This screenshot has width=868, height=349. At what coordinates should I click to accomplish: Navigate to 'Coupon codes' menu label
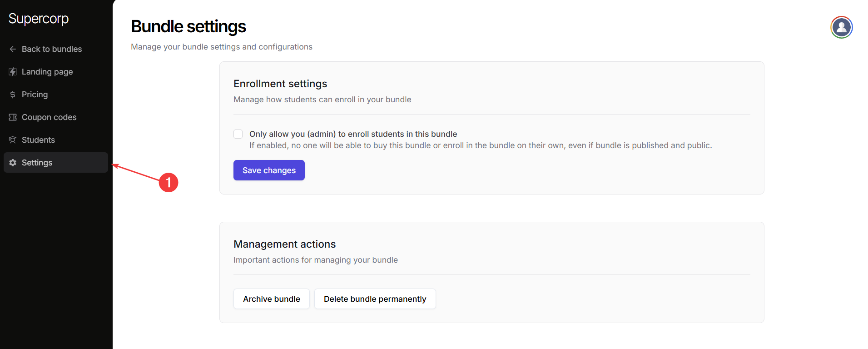tap(49, 117)
